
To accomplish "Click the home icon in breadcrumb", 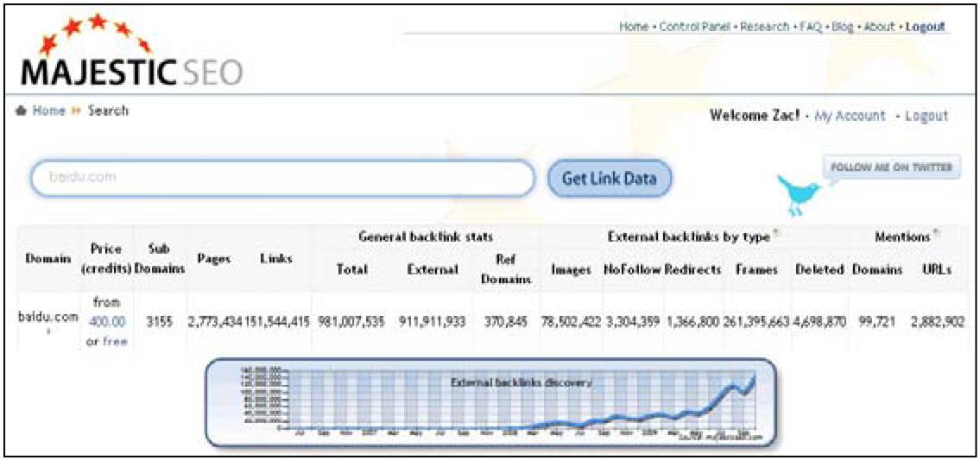I will (x=21, y=111).
